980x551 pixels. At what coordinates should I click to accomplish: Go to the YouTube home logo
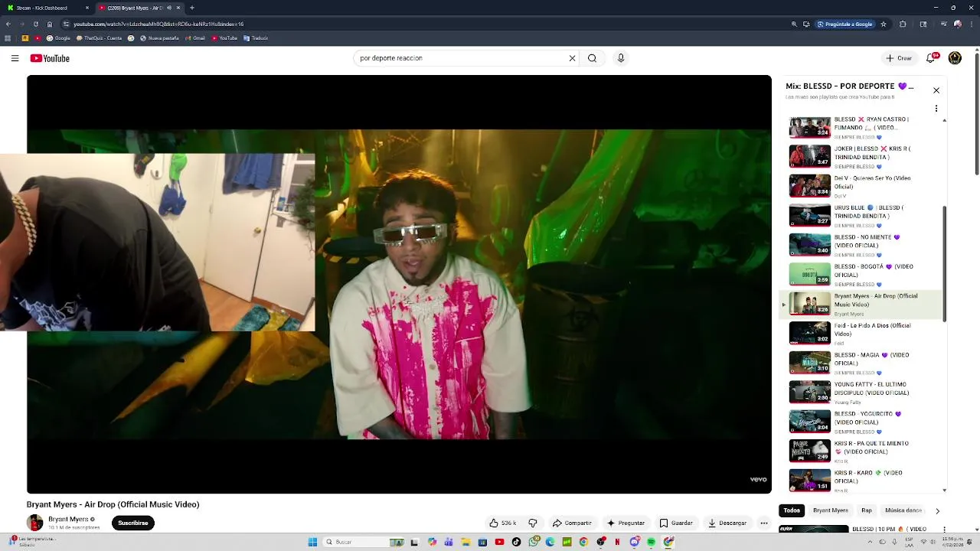50,58
